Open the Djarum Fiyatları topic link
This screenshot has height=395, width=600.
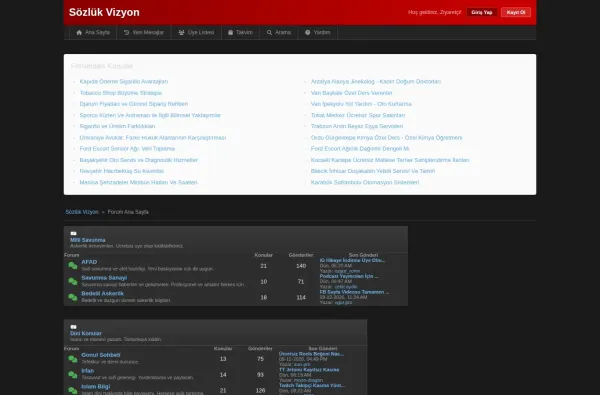pyautogui.click(x=134, y=104)
